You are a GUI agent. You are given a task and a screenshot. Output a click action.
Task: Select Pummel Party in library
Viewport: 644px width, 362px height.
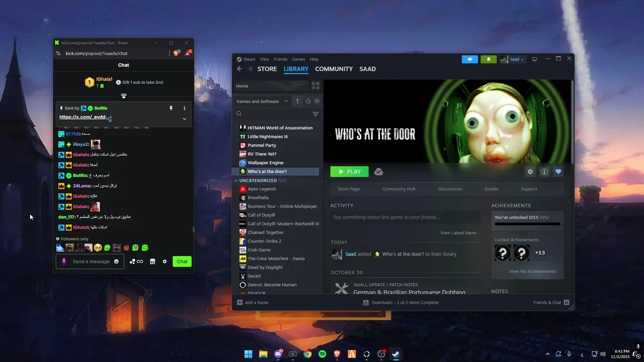click(x=262, y=145)
